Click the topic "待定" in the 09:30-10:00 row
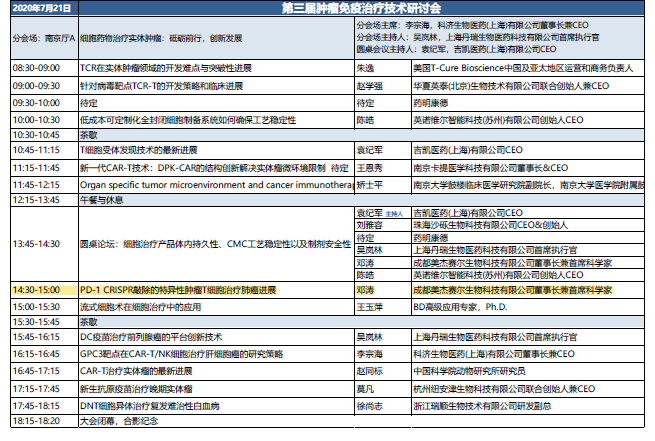The image size is (655, 441). pos(89,103)
